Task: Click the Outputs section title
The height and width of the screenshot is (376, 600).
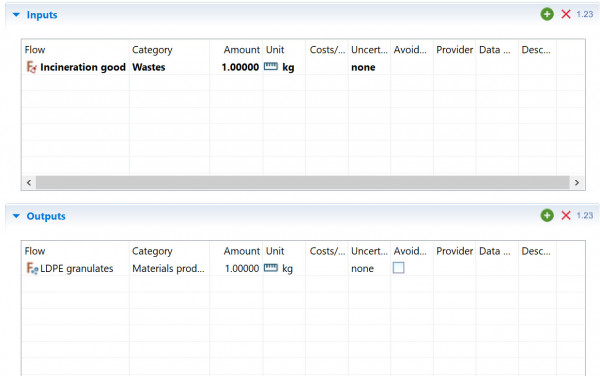Action: click(x=46, y=216)
